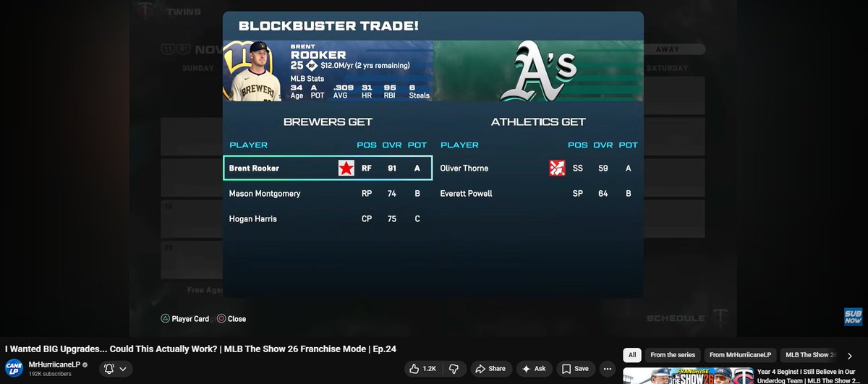Click the circle Close prompt
This screenshot has height=384, width=868.
pos(231,319)
